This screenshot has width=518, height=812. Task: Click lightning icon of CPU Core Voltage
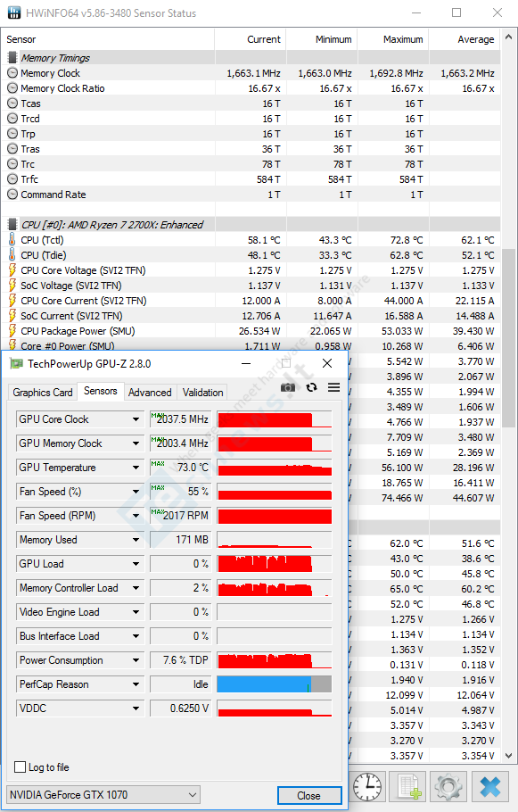click(12, 269)
